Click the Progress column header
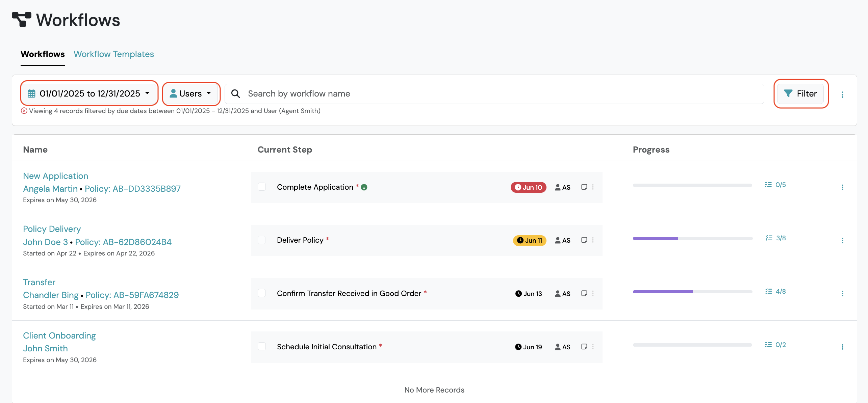The image size is (868, 403). tap(651, 150)
